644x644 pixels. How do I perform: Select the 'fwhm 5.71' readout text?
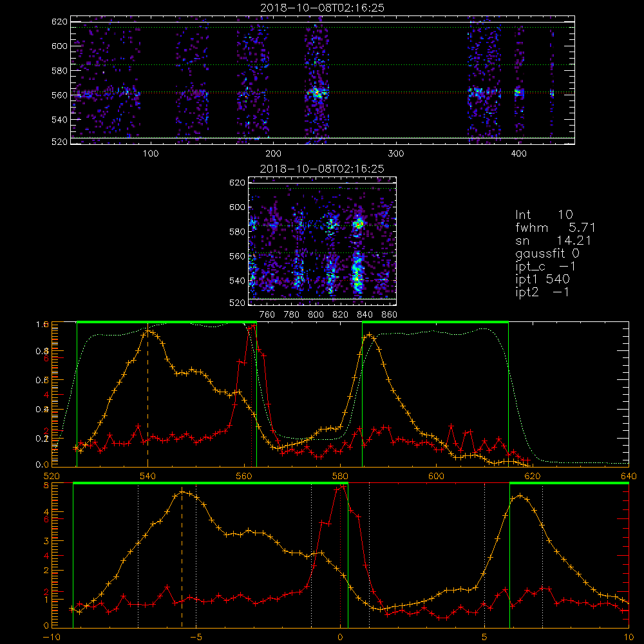[555, 227]
